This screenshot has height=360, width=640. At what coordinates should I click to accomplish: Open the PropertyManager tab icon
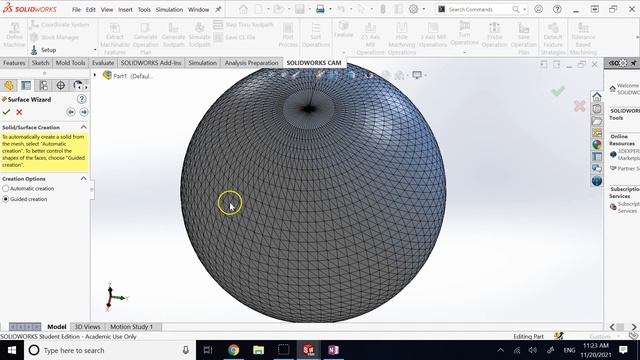[26, 85]
